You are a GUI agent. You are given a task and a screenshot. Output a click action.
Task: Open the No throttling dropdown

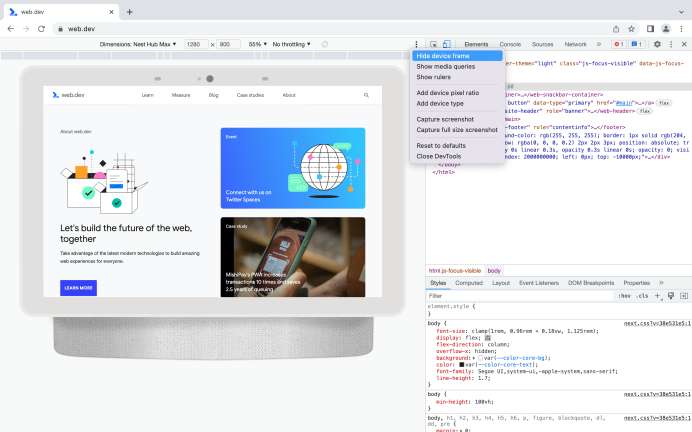[291, 44]
